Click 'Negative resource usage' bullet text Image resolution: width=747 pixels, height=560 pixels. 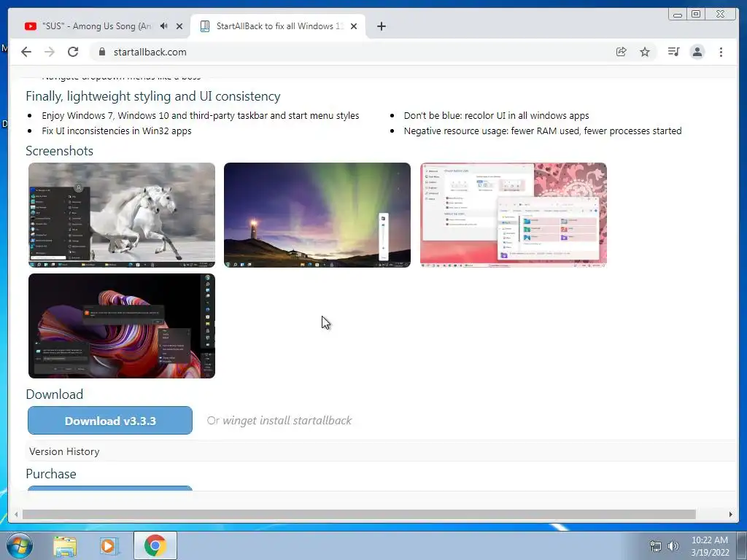(x=543, y=131)
